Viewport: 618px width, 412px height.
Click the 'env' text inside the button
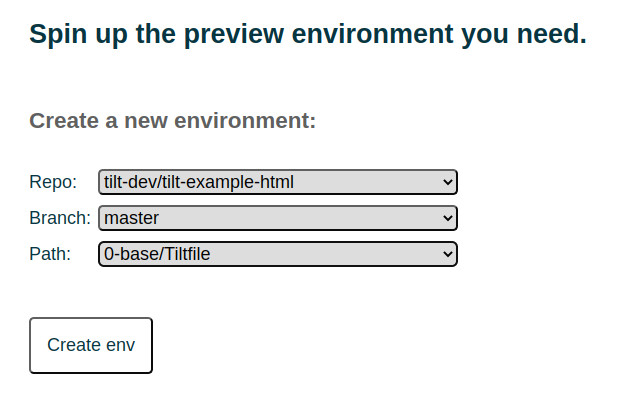tap(121, 345)
